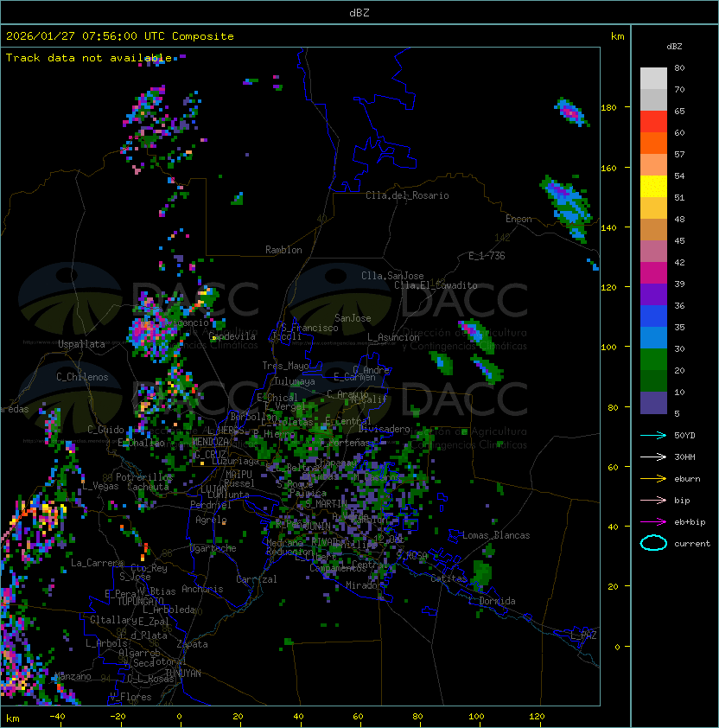The height and width of the screenshot is (728, 719).
Task: Select the Clla.del_Rosario map label
Action: pos(407,195)
